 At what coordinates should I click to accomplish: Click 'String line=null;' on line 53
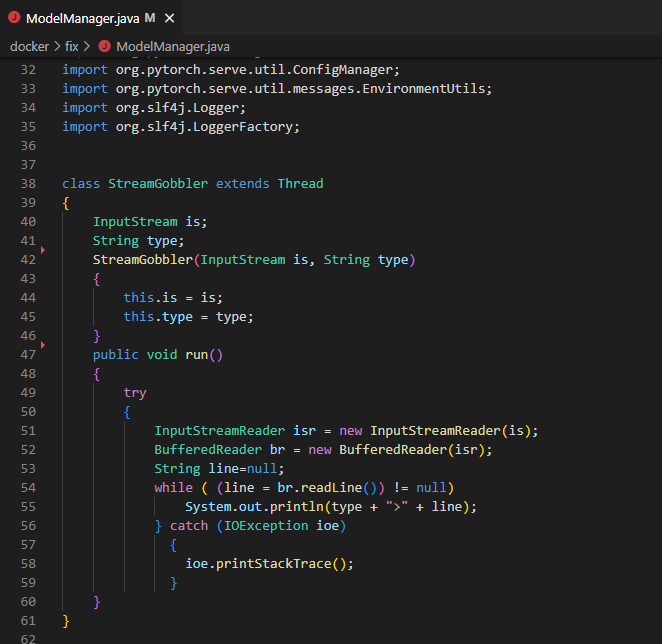[219, 469]
